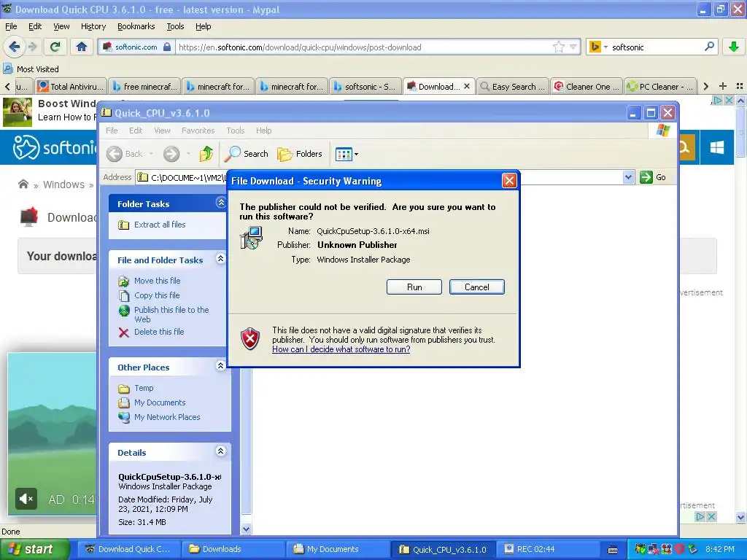Switch to the Cleaner One tab
747x560 pixels.
coord(587,86)
